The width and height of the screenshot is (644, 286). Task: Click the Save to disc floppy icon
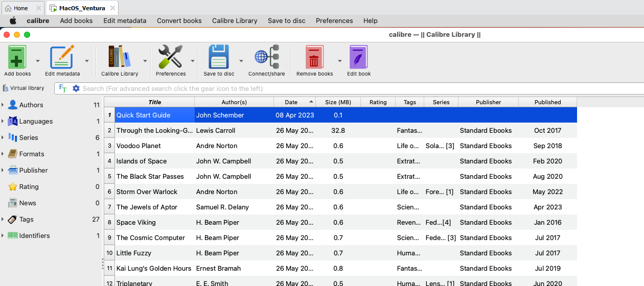pyautogui.click(x=219, y=57)
